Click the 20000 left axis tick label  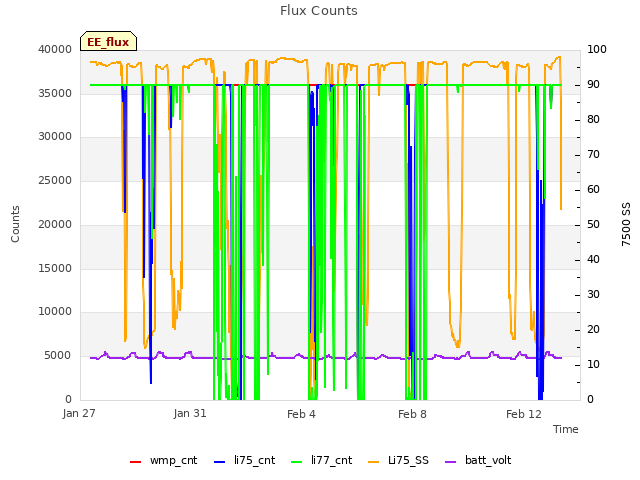point(55,224)
